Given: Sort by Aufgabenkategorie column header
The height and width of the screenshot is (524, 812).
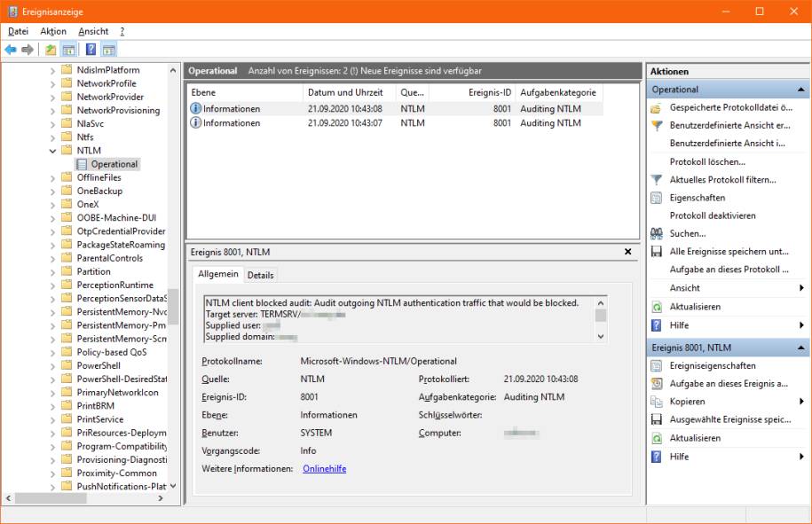Looking at the screenshot, I should [559, 92].
